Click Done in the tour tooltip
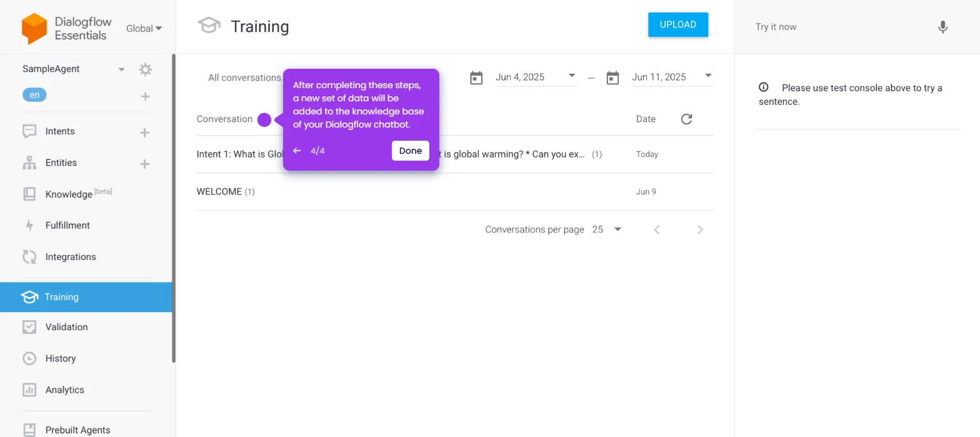This screenshot has height=437, width=980. point(411,151)
